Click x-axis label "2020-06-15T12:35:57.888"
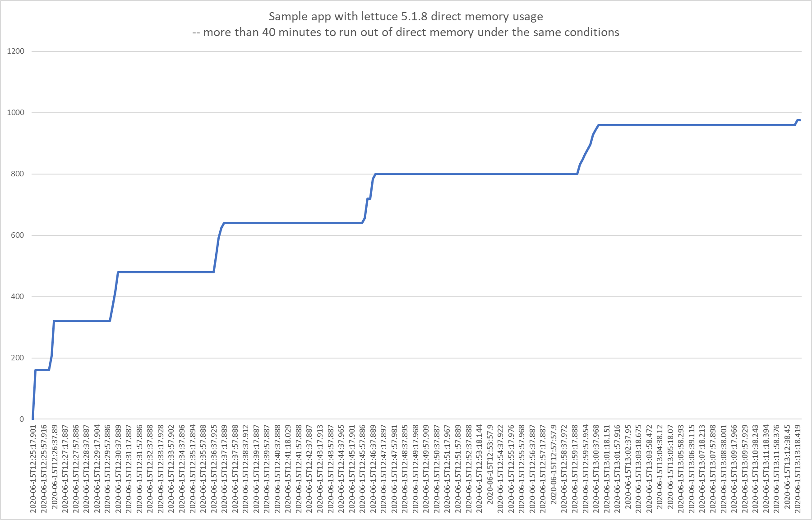 pyautogui.click(x=203, y=469)
